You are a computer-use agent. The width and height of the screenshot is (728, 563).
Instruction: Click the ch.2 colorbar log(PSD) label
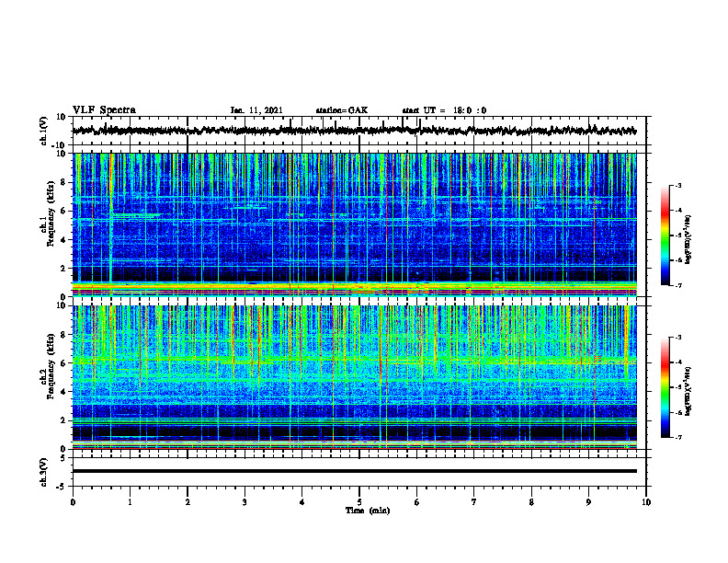click(x=689, y=391)
